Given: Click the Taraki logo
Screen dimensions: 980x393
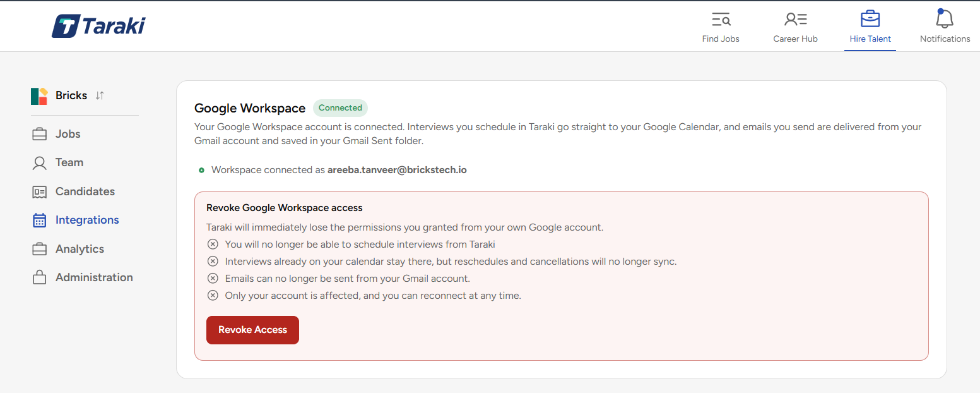Looking at the screenshot, I should point(98,26).
